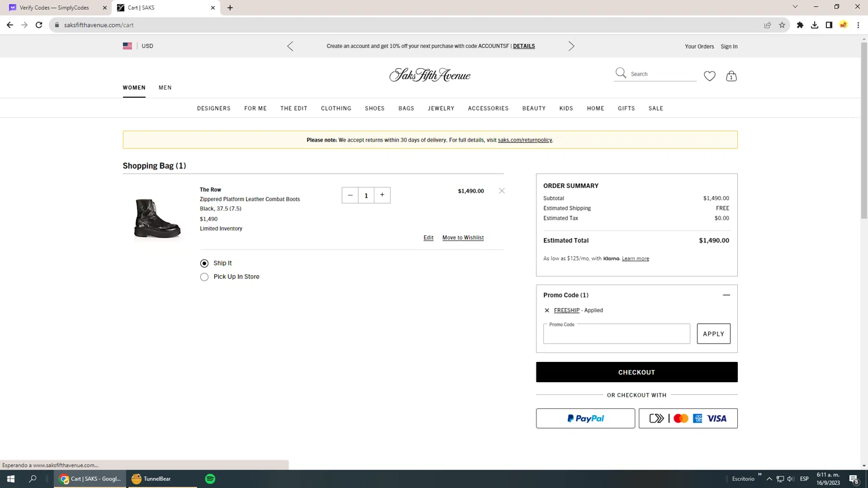The image size is (868, 488).
Task: Open the CLOTHING menu
Action: coord(336,108)
